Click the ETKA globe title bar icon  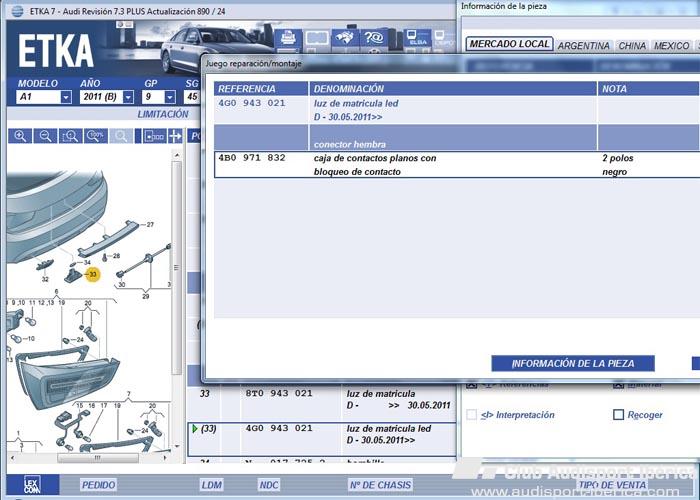click(x=17, y=11)
